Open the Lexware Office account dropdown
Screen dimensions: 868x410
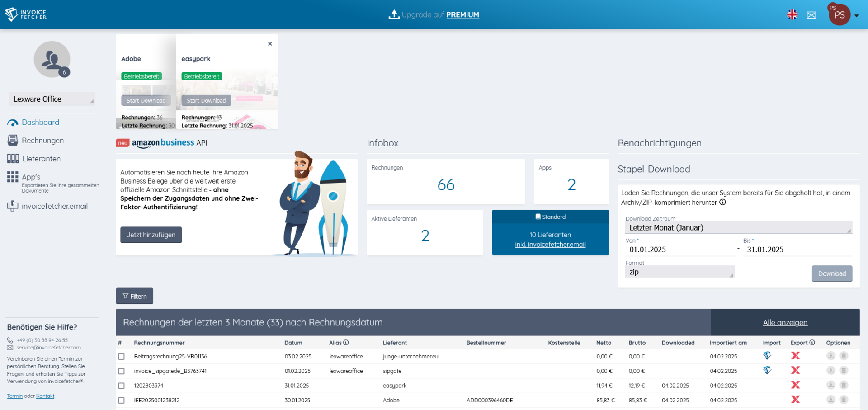pyautogui.click(x=52, y=99)
